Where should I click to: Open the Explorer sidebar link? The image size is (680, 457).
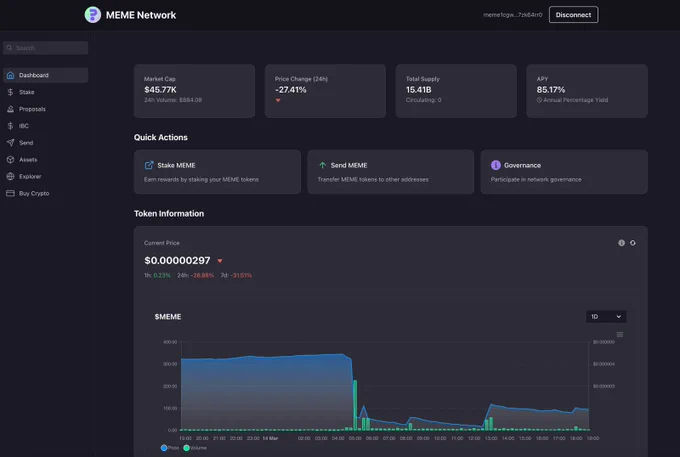(x=46, y=176)
